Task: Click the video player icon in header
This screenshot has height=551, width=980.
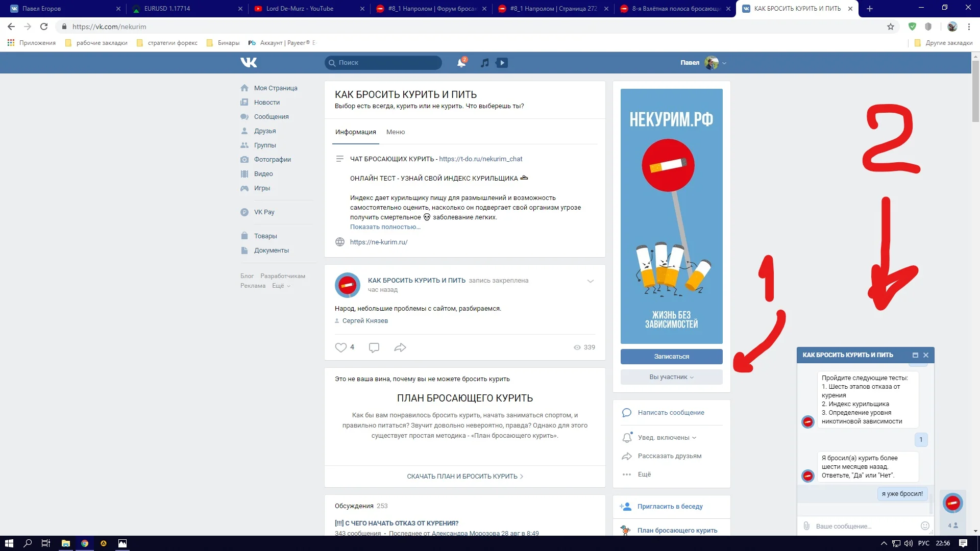Action: tap(502, 63)
